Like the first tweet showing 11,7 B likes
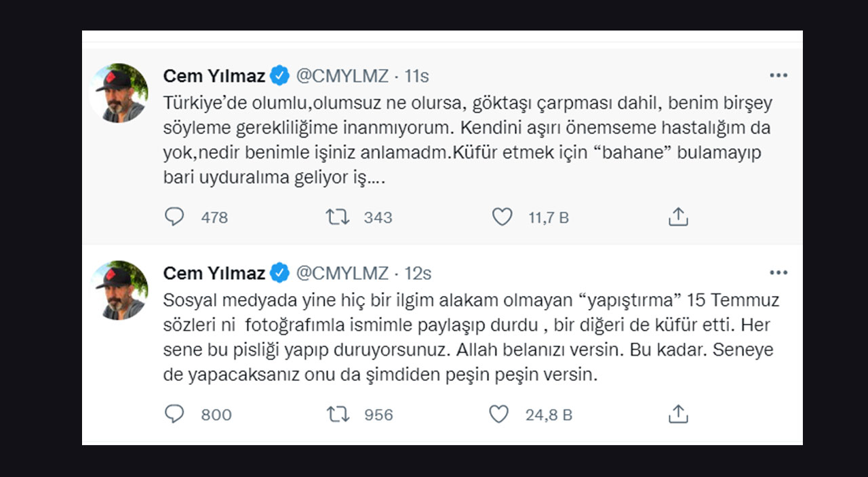 click(502, 217)
